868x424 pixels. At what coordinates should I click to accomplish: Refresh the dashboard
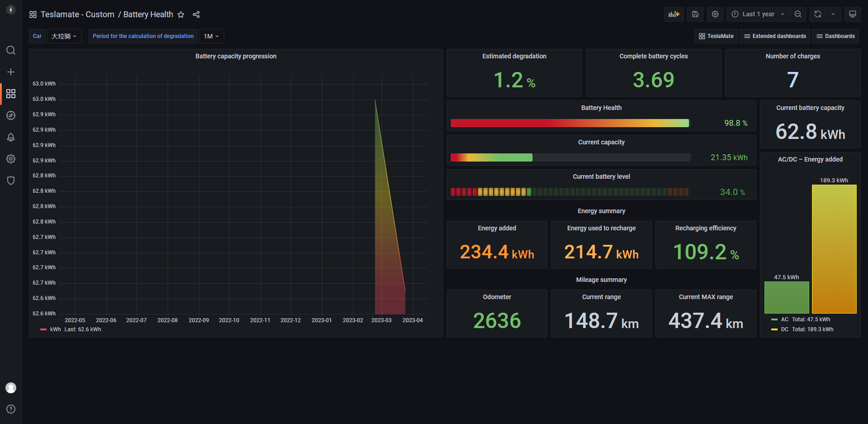[818, 14]
